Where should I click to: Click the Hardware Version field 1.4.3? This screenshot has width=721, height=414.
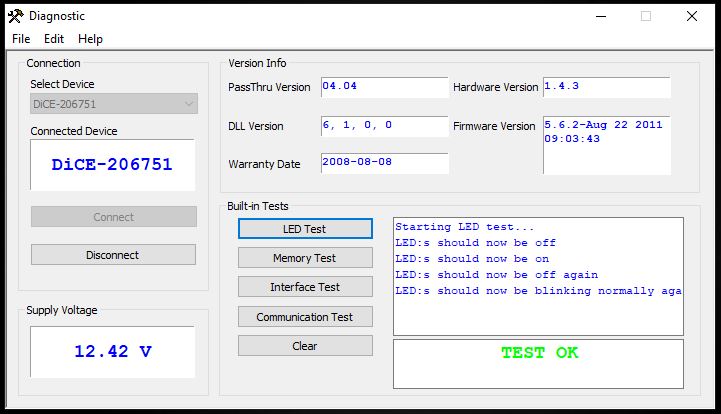click(607, 87)
